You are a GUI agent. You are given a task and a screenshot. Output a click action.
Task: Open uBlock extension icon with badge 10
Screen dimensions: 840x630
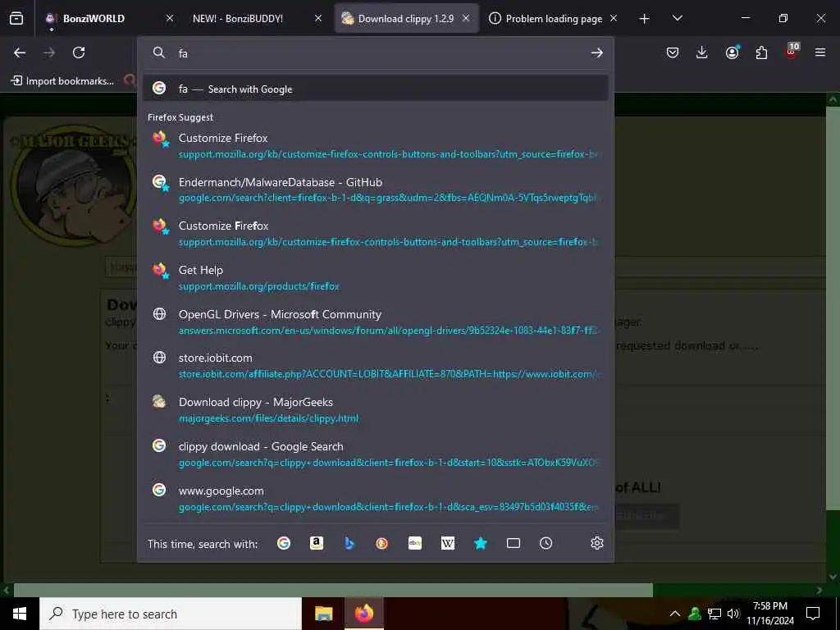(x=792, y=52)
